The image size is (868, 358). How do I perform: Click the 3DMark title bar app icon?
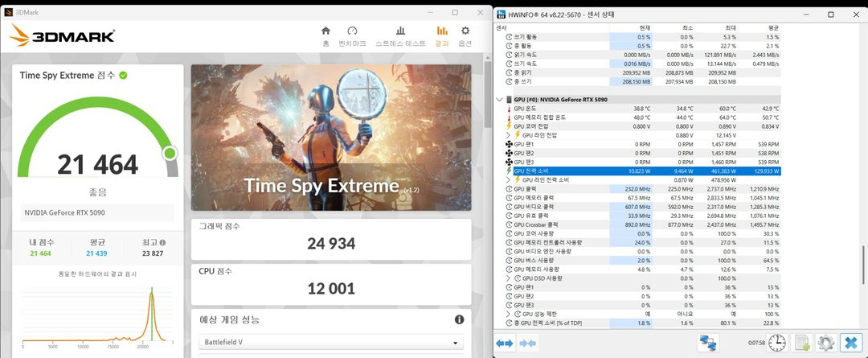pos(8,12)
